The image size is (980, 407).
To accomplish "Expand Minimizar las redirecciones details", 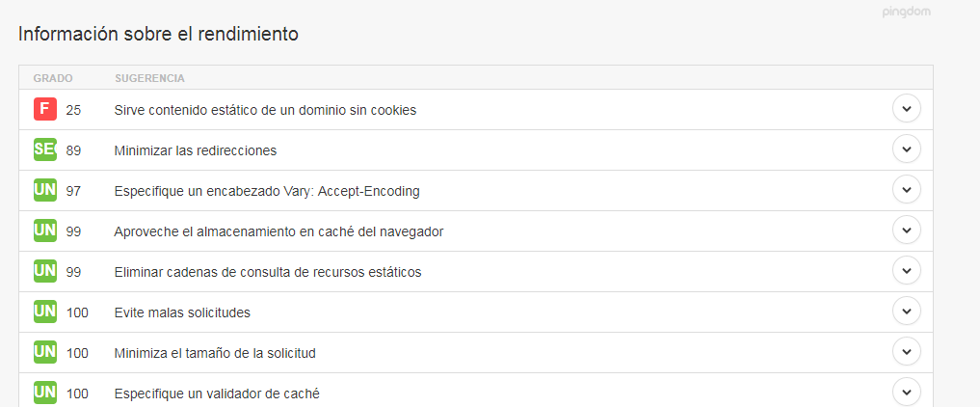I will pos(907,149).
